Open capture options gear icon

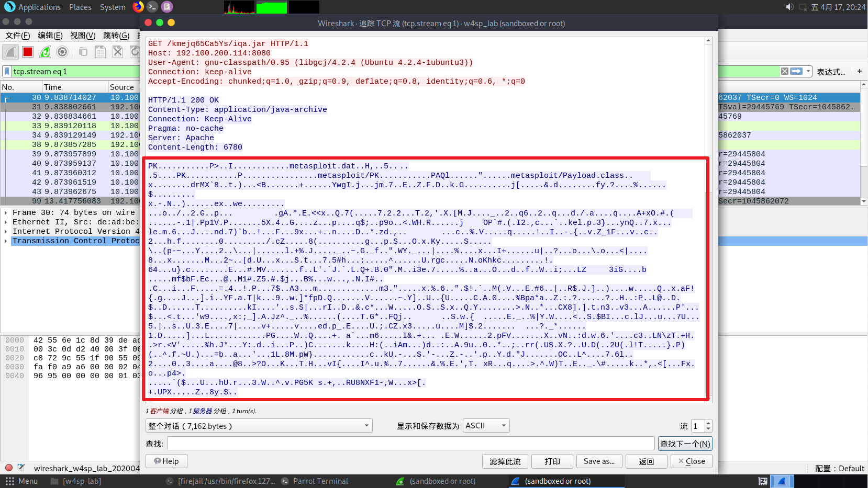point(62,52)
